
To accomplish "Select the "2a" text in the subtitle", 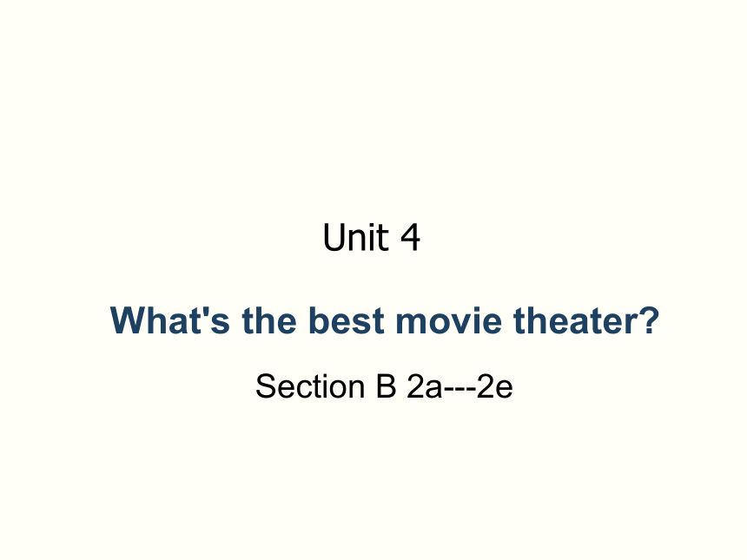I will tap(425, 386).
